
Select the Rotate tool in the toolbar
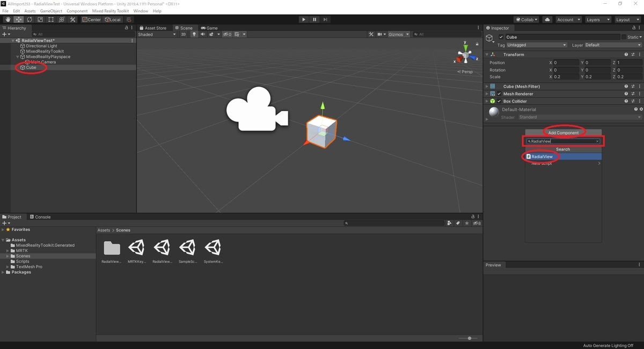29,19
